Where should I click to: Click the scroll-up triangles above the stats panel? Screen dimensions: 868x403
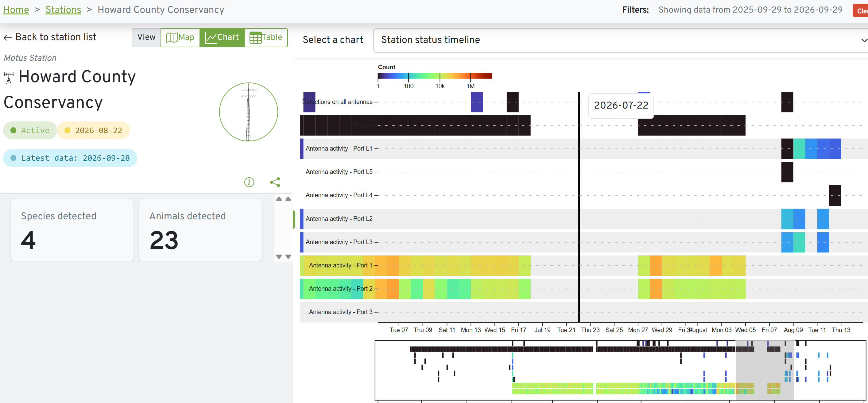pyautogui.click(x=283, y=199)
